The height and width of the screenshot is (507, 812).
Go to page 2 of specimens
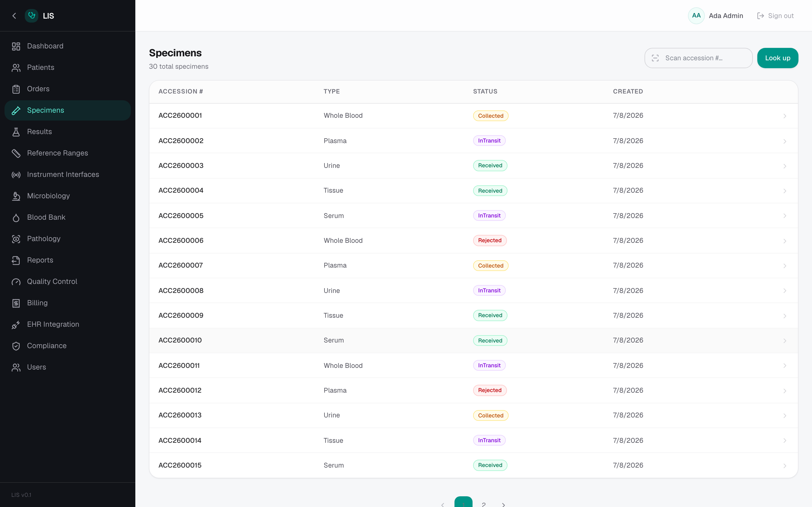point(484,504)
